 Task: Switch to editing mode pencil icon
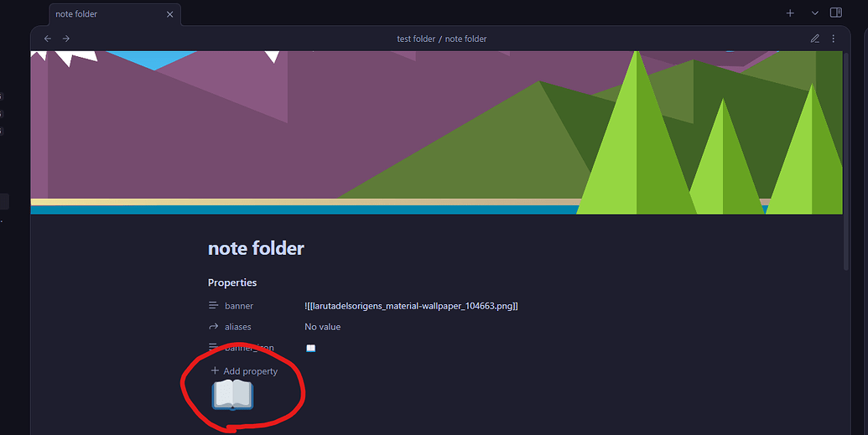click(815, 39)
